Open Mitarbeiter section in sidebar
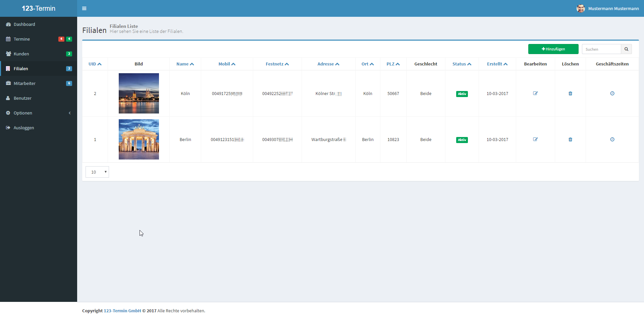This screenshot has height=319, width=644. [24, 84]
